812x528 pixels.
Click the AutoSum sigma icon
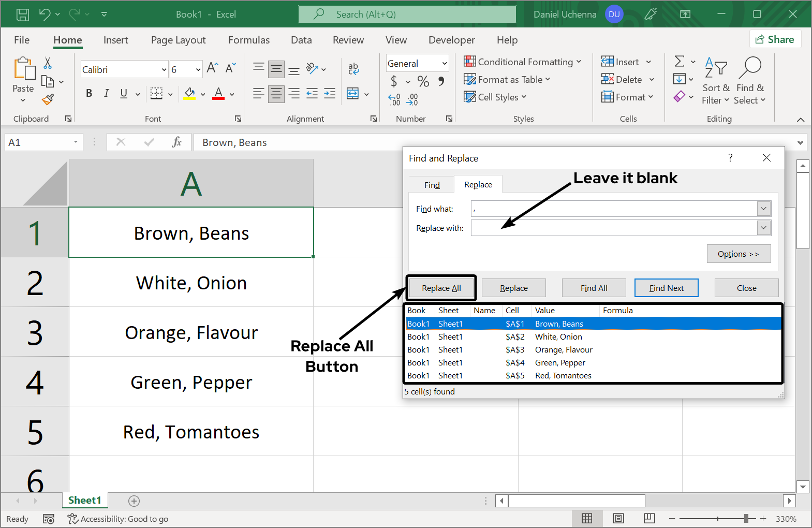coord(680,62)
